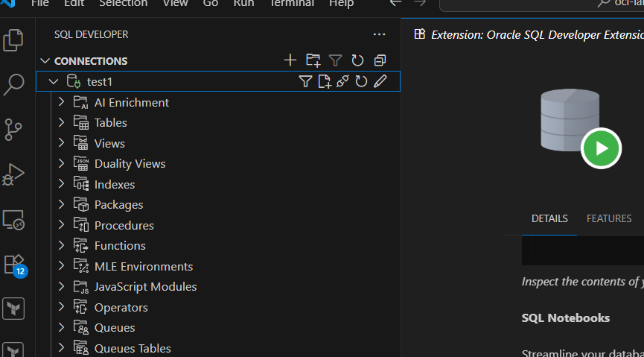This screenshot has height=357, width=644.
Task: Refresh the Connections list
Action: [357, 60]
